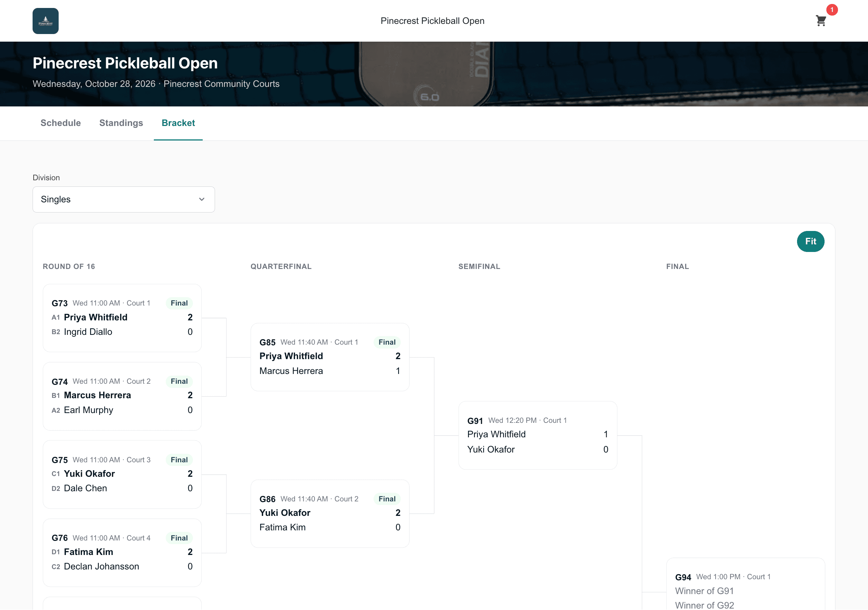Click the G91 match label

point(475,421)
